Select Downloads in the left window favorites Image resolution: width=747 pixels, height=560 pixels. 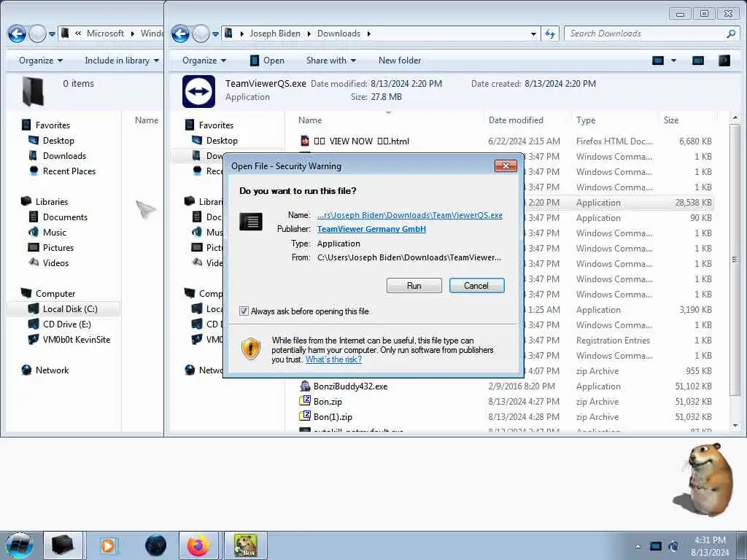[x=64, y=156]
